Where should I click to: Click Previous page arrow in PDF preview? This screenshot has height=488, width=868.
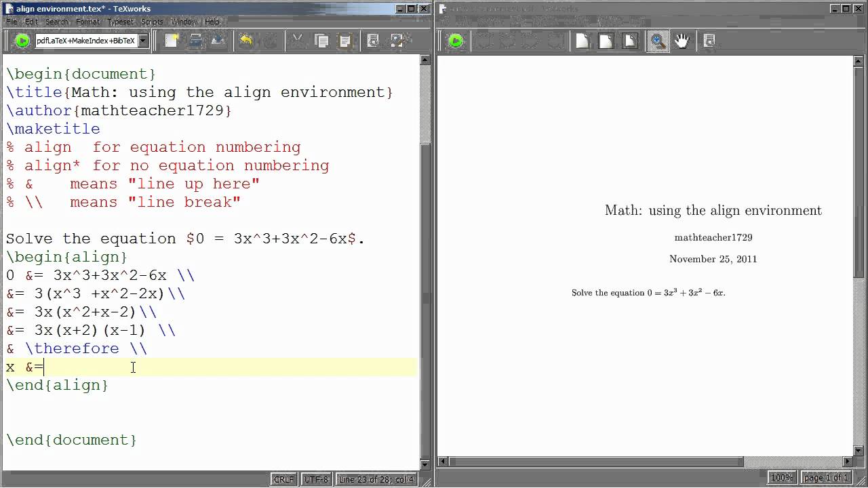[508, 41]
